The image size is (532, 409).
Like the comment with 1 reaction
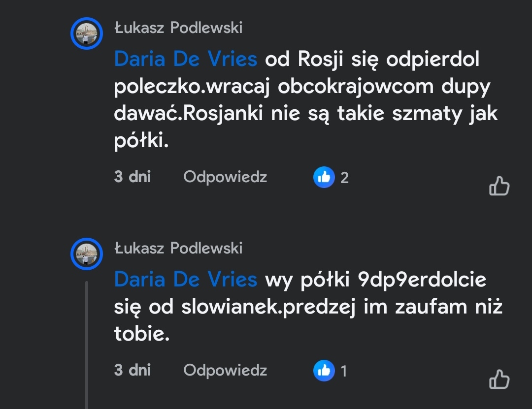[499, 379]
